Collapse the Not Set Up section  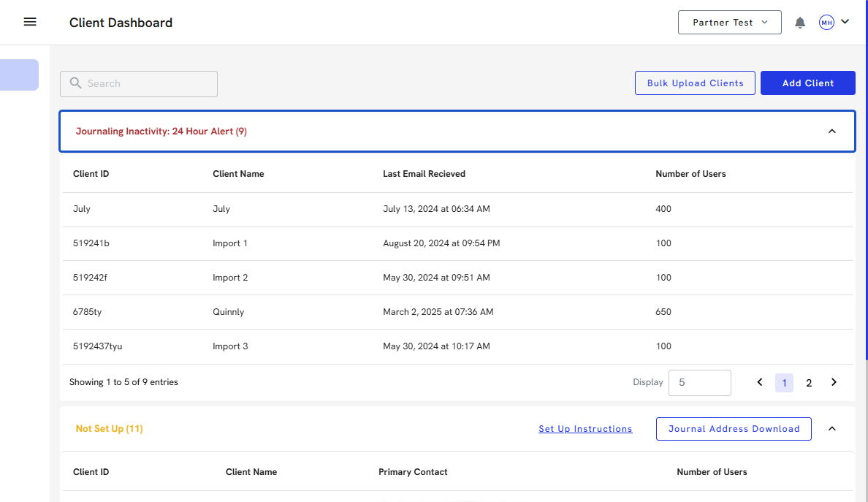coord(831,429)
